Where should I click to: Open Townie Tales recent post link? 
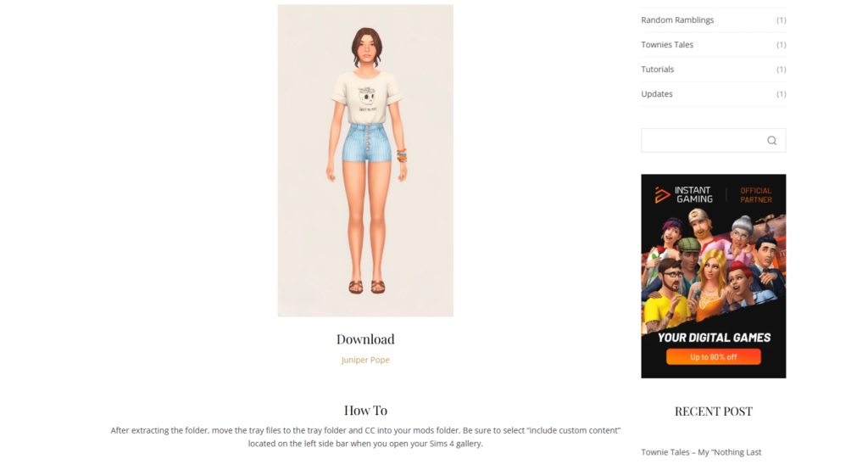(x=701, y=452)
